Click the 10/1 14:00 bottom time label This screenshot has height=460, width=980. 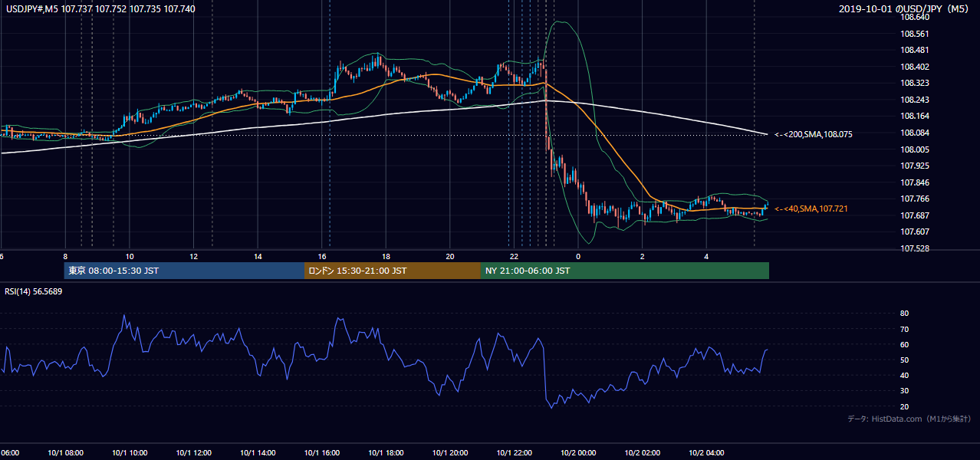tap(258, 453)
